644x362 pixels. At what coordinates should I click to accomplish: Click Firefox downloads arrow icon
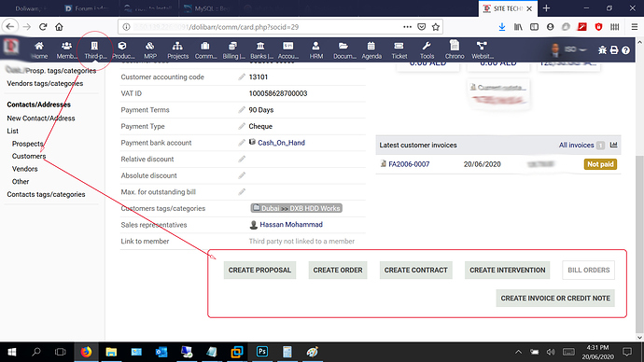502,27
